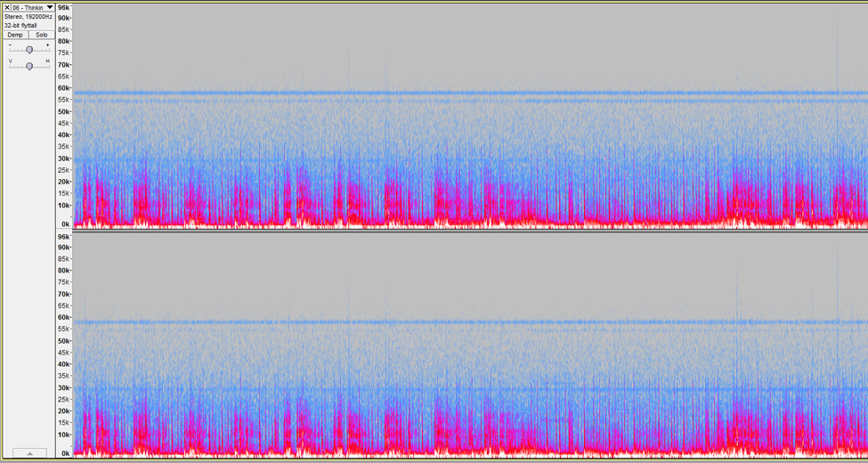Click the H (right) label of the pan slider
This screenshot has width=868, height=463.
(47, 61)
